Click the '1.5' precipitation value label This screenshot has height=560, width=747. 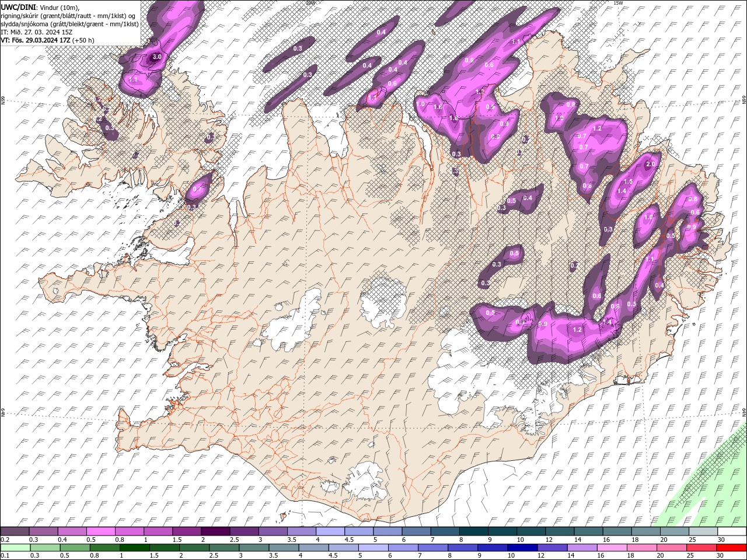(x=629, y=182)
